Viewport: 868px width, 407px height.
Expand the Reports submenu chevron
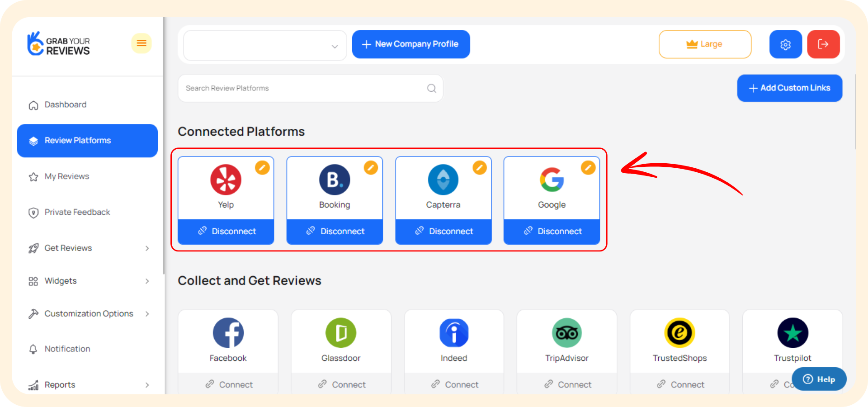click(x=147, y=385)
